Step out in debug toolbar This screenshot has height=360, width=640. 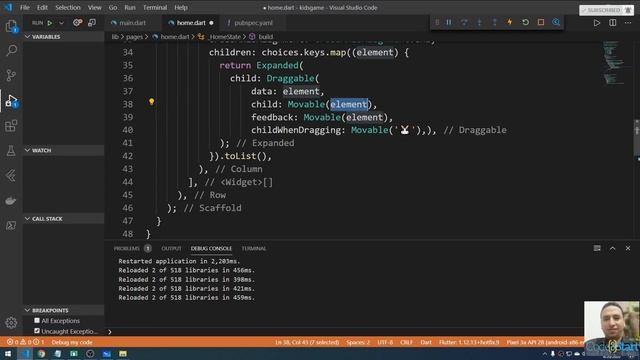pos(495,22)
